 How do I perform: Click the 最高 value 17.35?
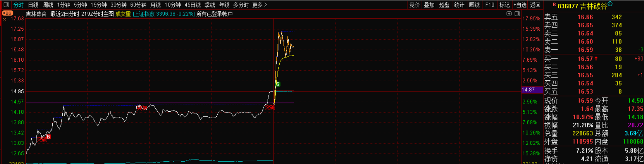635,109
